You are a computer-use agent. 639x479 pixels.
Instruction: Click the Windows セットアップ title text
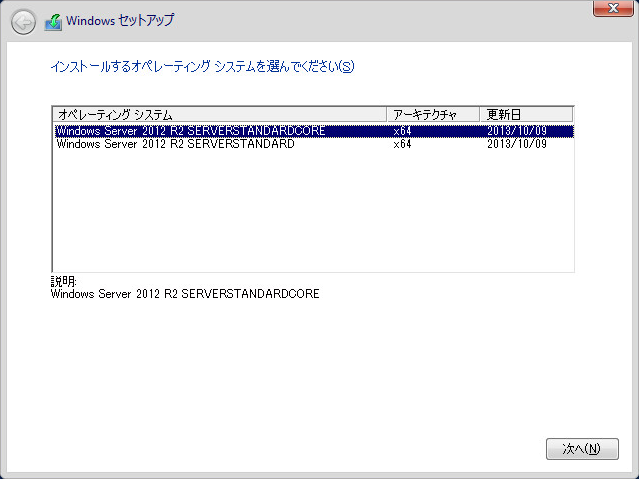[120, 20]
